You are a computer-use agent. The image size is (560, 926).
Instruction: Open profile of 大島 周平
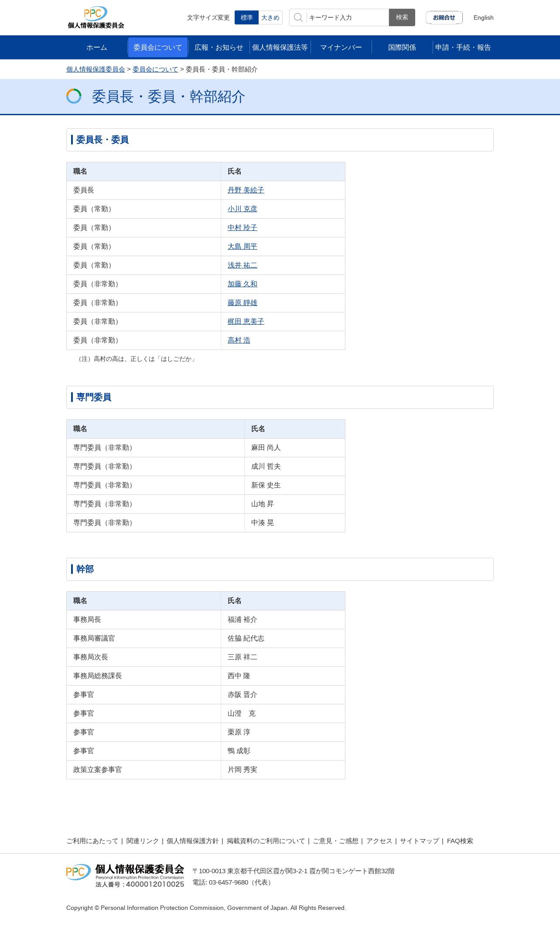click(x=242, y=247)
